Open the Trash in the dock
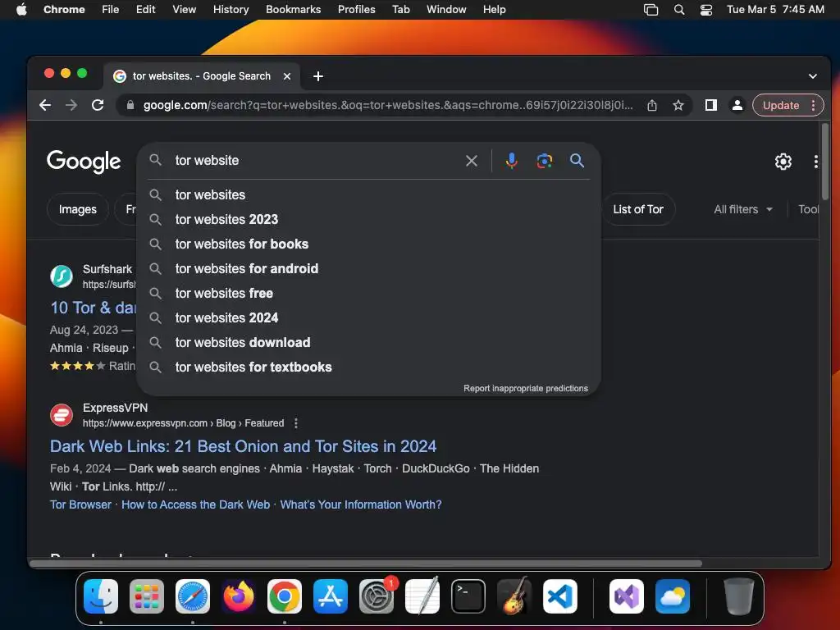 (739, 596)
